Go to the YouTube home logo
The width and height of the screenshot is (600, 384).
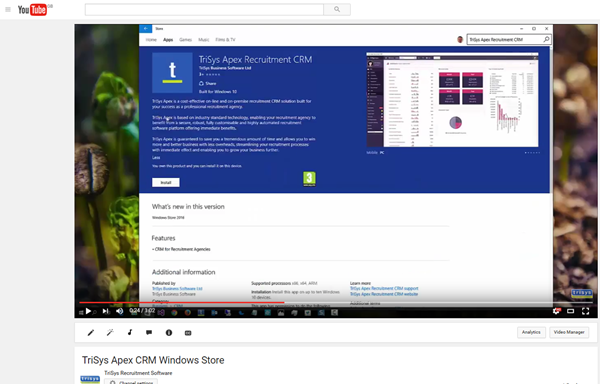coord(32,10)
